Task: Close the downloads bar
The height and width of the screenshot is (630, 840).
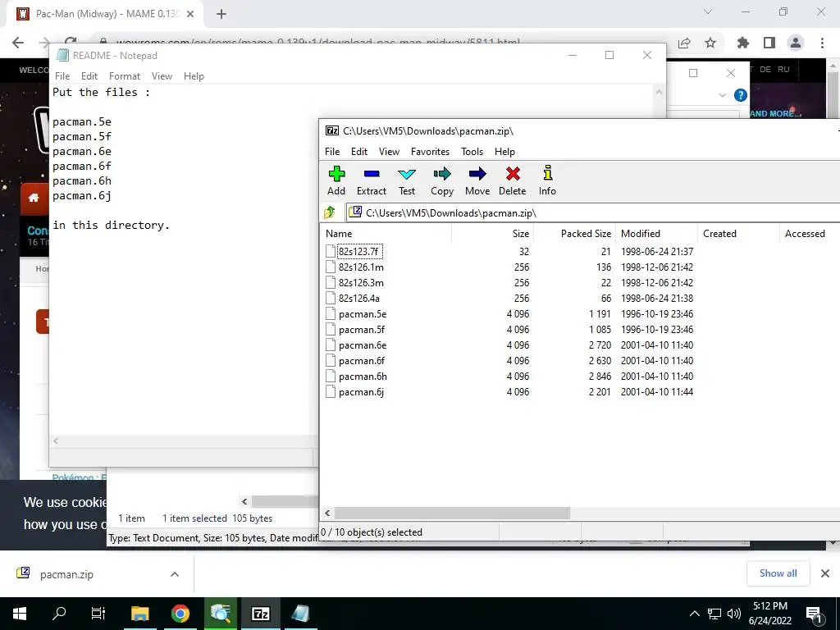Action: coord(825,573)
